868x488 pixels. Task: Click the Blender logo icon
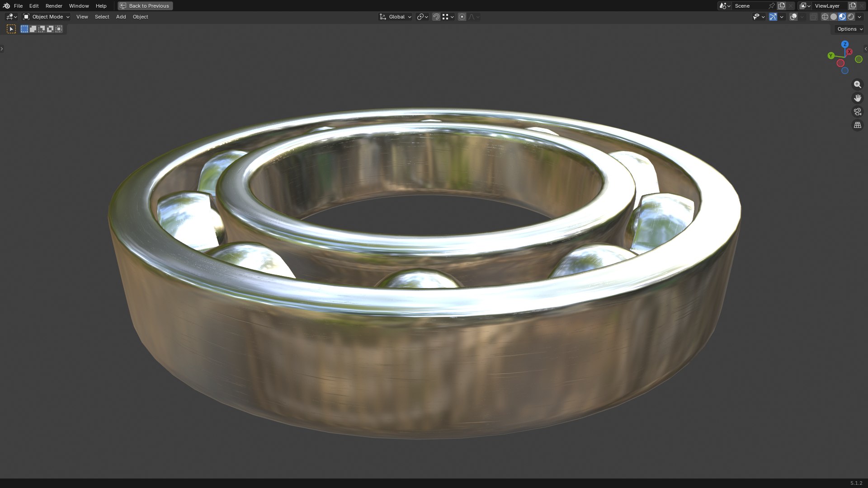click(6, 6)
